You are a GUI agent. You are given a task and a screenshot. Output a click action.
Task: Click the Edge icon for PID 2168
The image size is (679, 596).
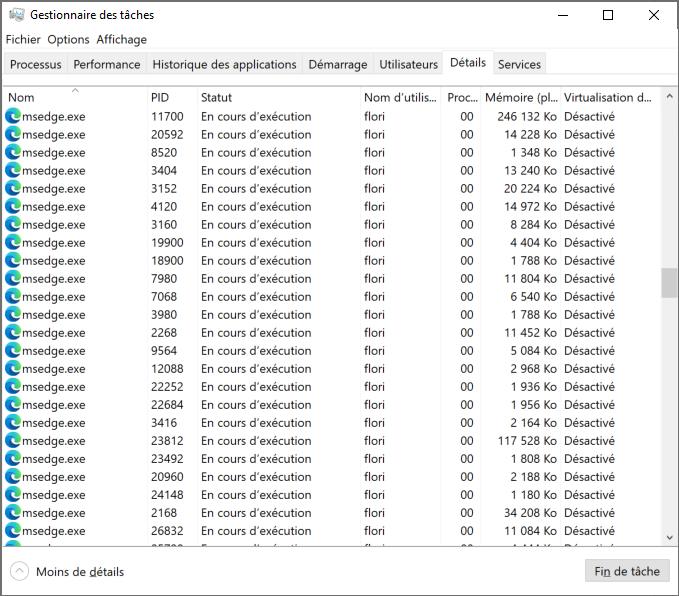[x=13, y=512]
